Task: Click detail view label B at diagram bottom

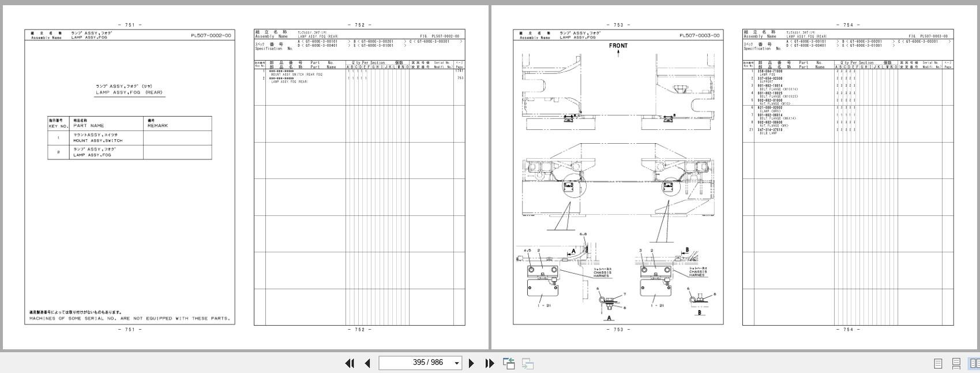Action: coord(700,313)
